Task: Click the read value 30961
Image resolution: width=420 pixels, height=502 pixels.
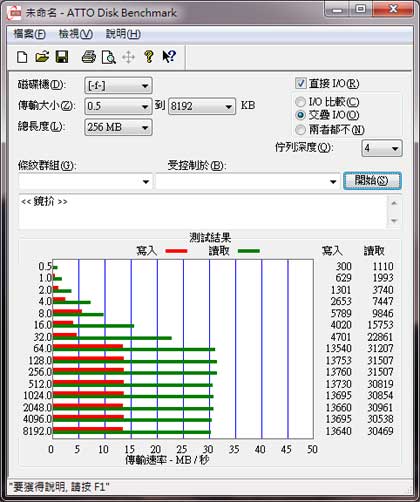Action: click(380, 407)
